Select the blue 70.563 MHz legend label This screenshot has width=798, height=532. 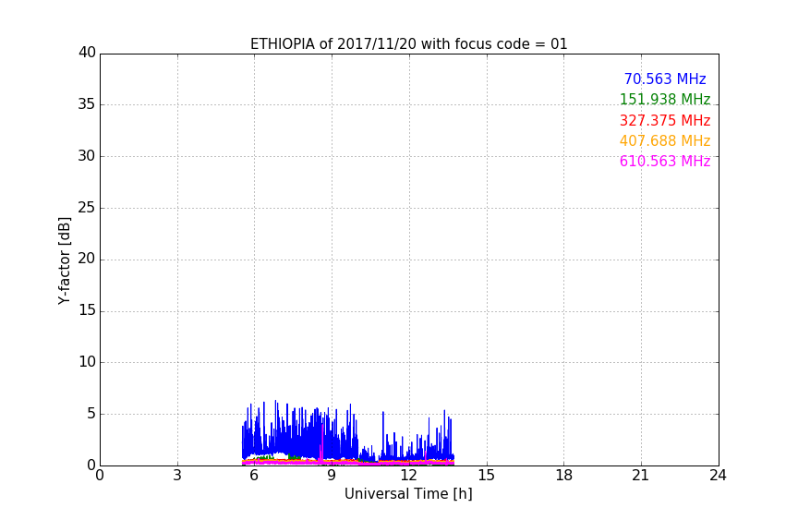click(665, 79)
